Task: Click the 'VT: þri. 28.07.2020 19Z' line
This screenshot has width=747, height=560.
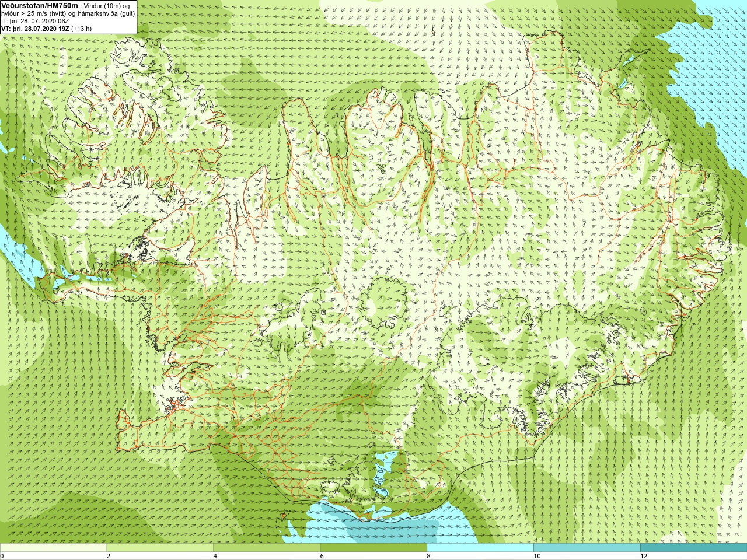Action: pos(46,29)
